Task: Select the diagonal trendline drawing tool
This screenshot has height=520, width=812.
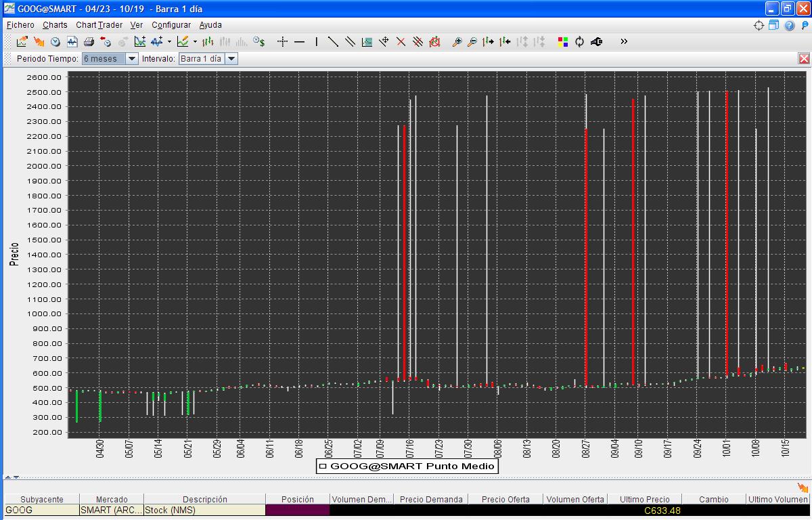Action: pos(333,42)
